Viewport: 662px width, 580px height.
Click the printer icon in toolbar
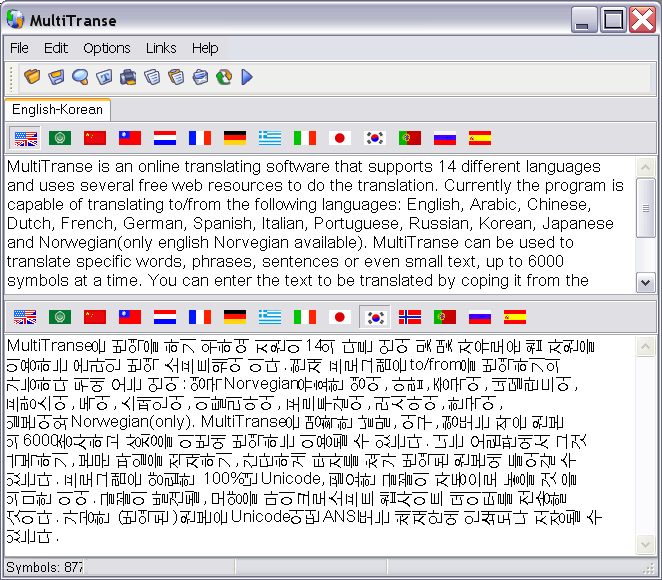[x=128, y=77]
